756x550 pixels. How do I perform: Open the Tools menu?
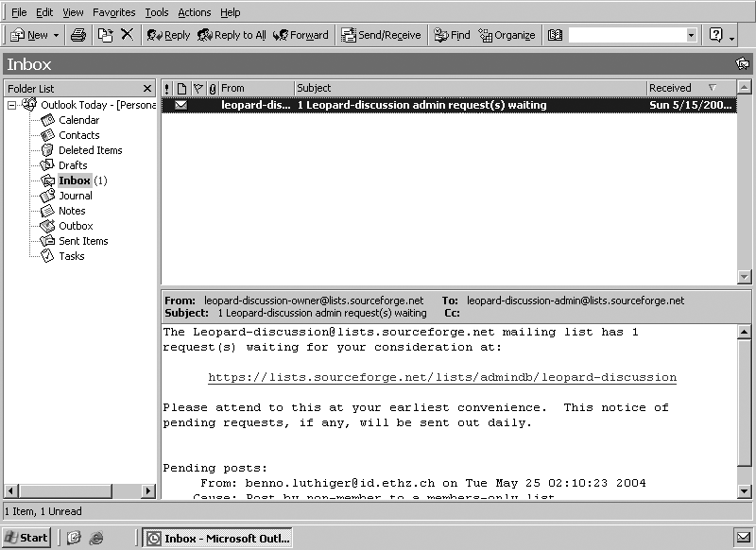pos(157,11)
